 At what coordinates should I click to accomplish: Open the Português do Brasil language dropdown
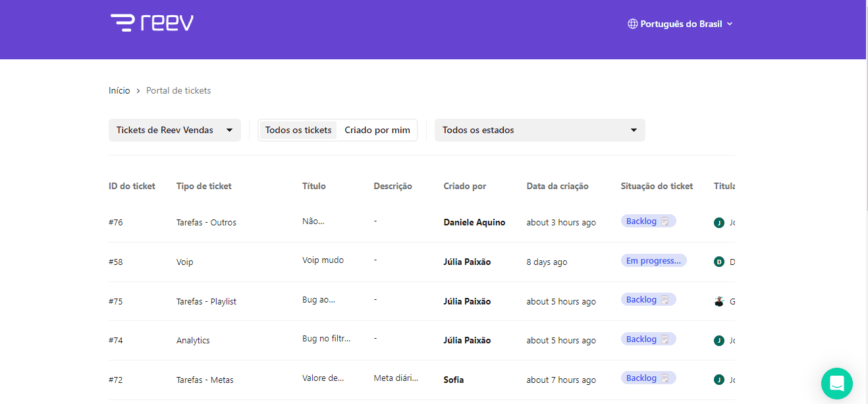tap(680, 24)
